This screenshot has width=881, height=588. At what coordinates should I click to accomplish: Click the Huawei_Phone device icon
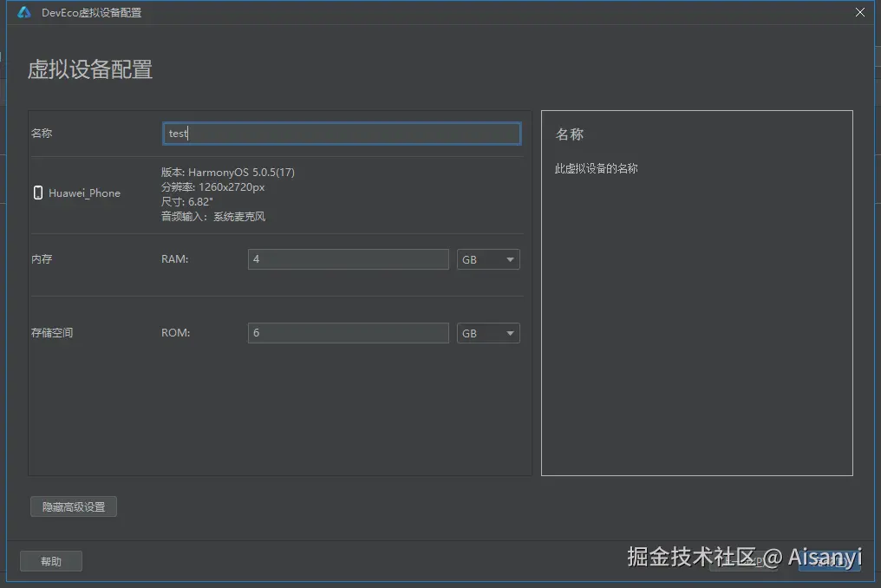[37, 193]
